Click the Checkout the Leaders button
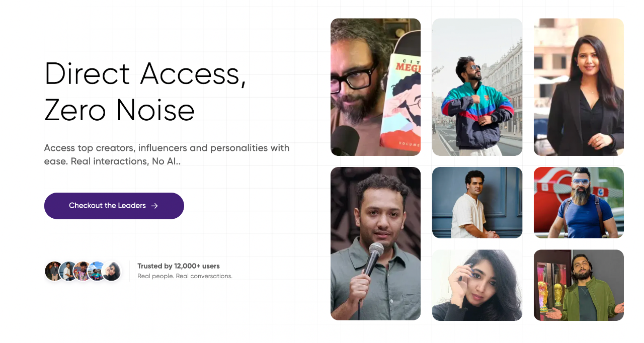 (x=114, y=206)
